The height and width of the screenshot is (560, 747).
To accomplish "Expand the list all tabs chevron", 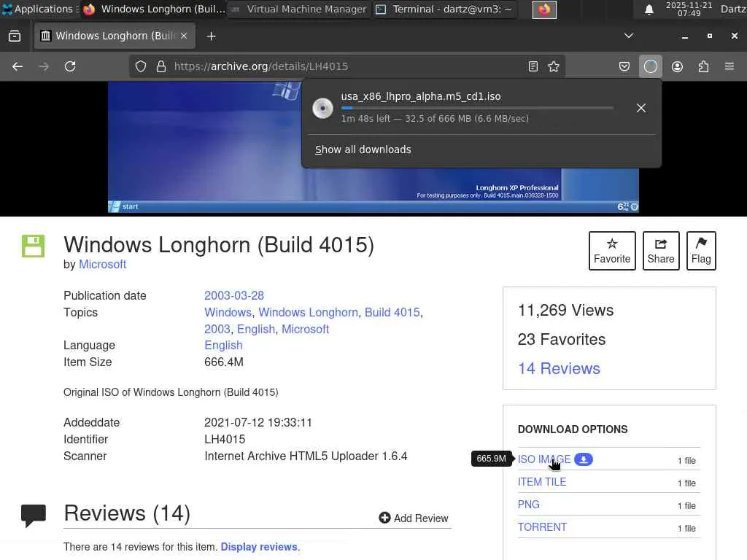I will (629, 36).
